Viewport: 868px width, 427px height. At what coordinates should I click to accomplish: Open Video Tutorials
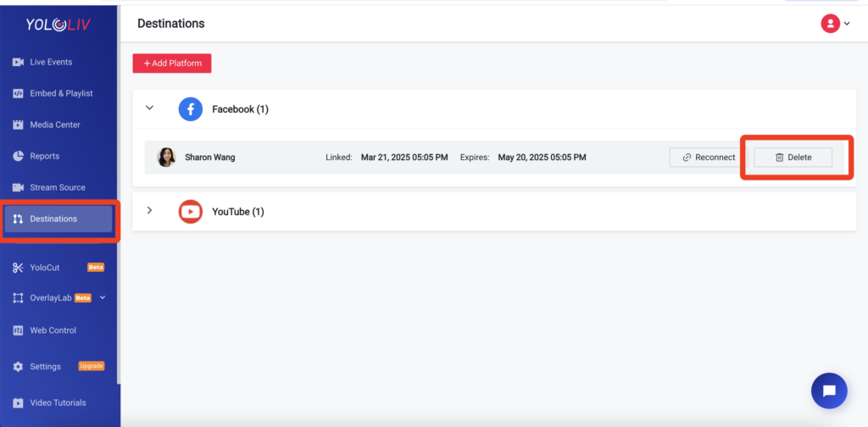pyautogui.click(x=58, y=402)
